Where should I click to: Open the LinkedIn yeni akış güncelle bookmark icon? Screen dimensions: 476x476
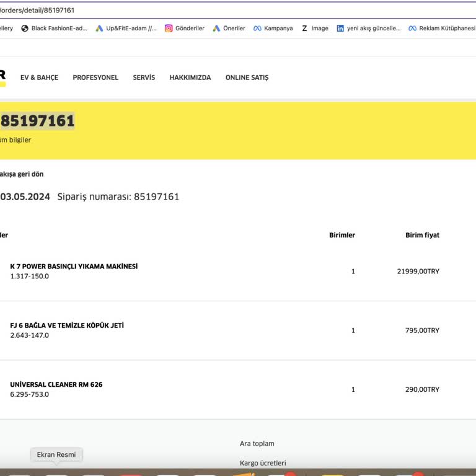[x=340, y=29]
